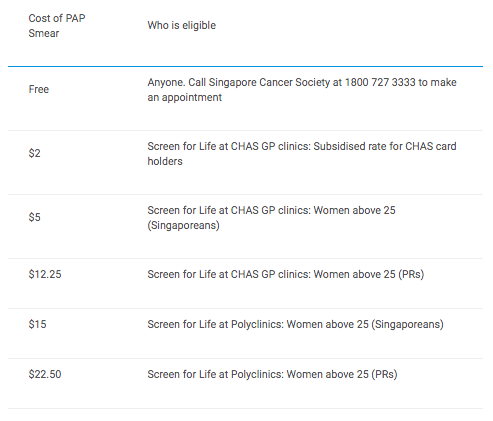Select the '$5' cost cell
The height and width of the screenshot is (421, 493).
coord(34,217)
